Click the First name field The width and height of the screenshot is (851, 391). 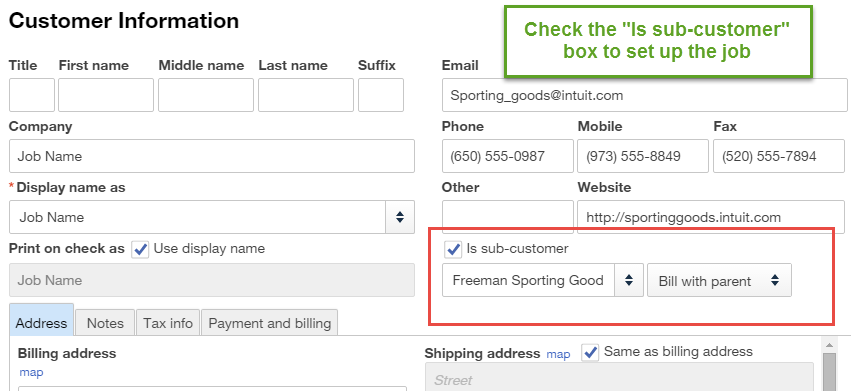106,95
